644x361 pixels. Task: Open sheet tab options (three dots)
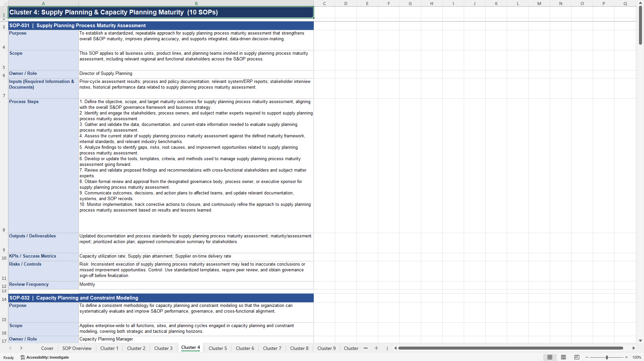coord(387,348)
